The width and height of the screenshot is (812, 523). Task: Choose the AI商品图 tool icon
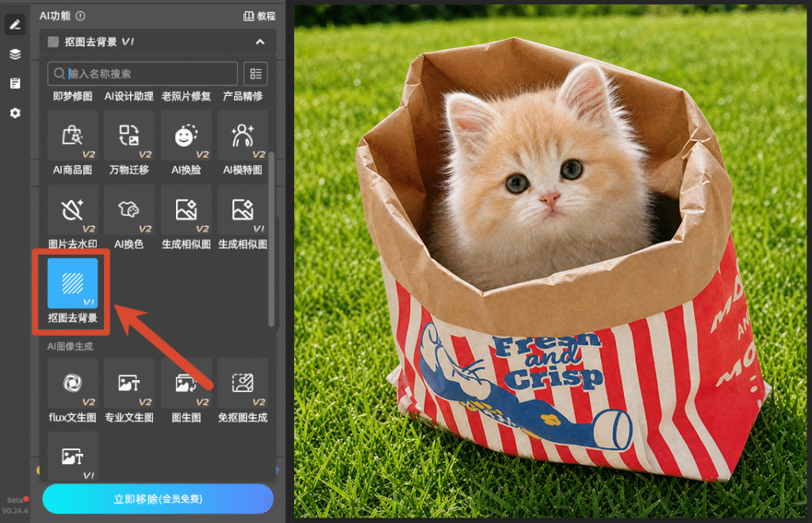pos(72,135)
